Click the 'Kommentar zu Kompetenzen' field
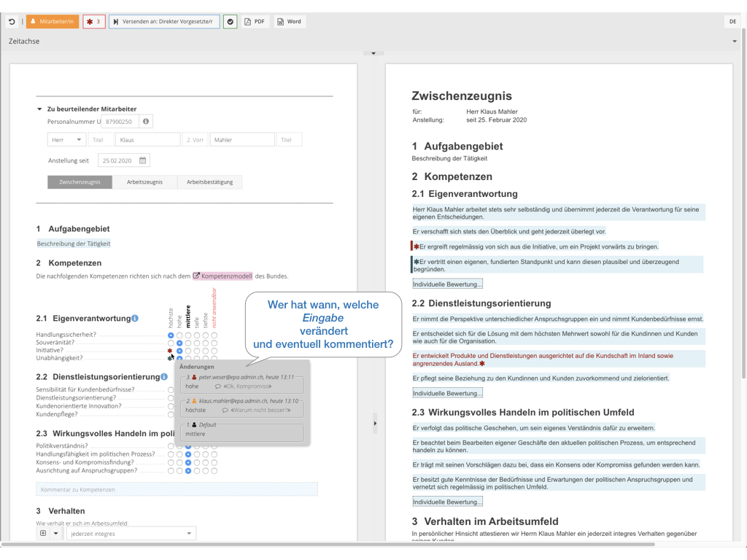 (x=177, y=489)
